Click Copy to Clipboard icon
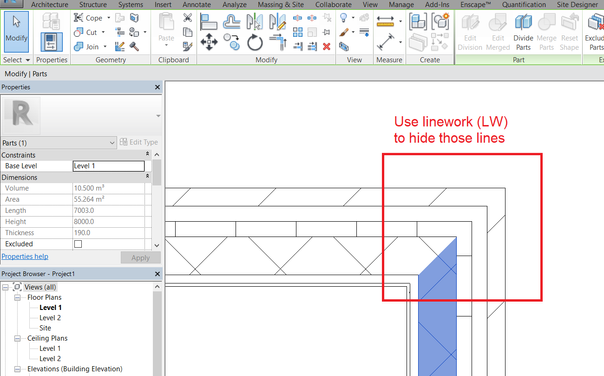Image resolution: width=604 pixels, height=376 pixels. click(188, 32)
